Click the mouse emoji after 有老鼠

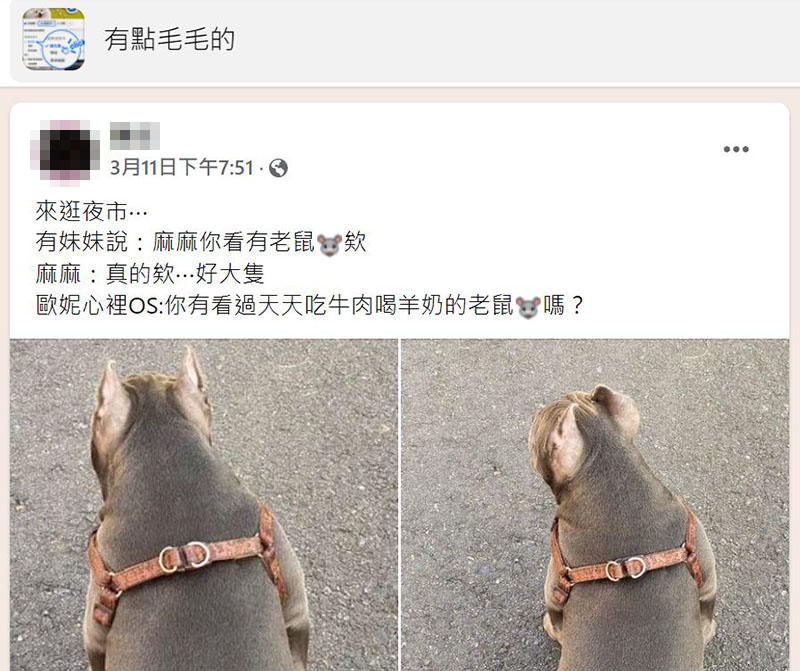(x=329, y=244)
